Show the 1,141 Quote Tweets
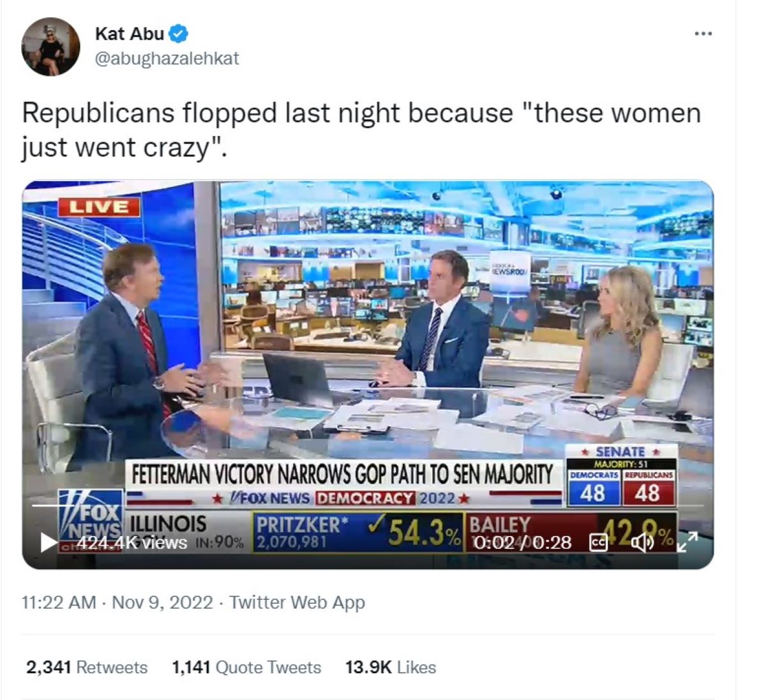Viewport: 766px width, 700px height. pyautogui.click(x=246, y=667)
